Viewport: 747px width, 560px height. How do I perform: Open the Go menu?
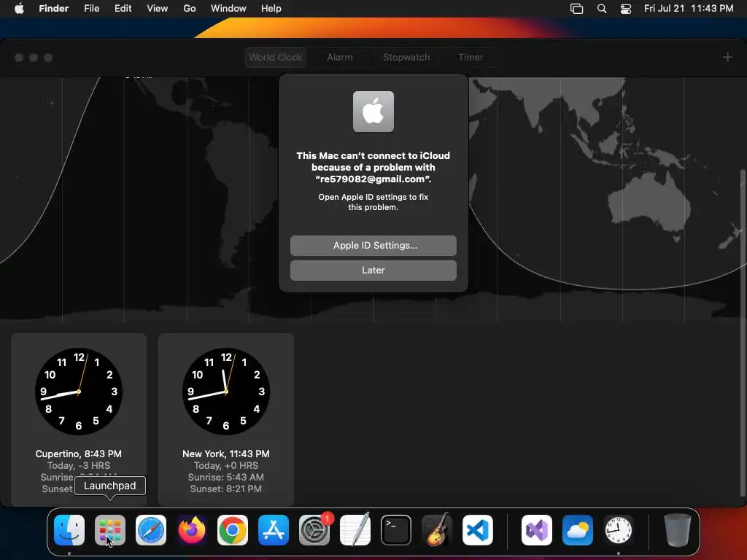pos(190,9)
